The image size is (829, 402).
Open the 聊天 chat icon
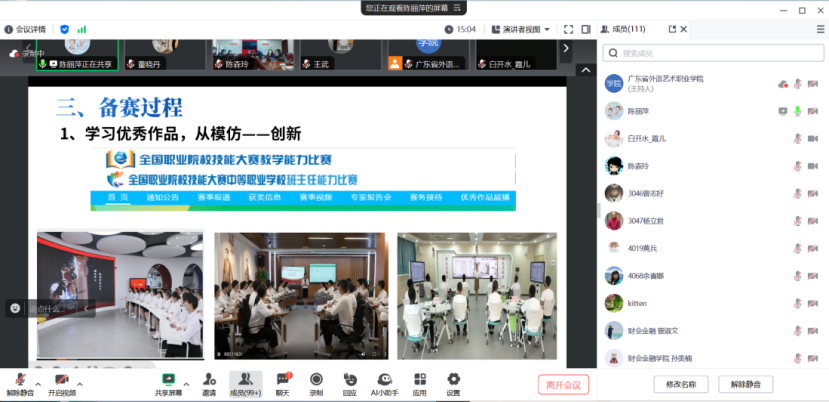click(282, 381)
